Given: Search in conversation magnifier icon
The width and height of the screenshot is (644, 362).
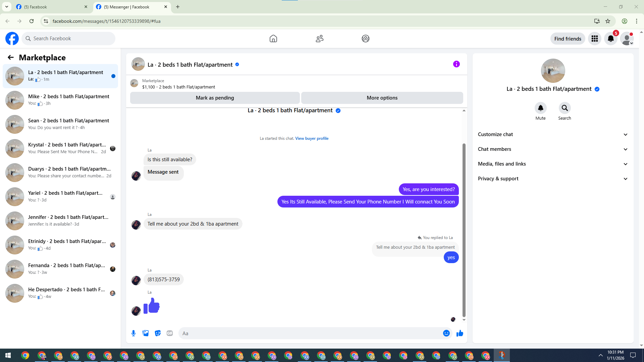Looking at the screenshot, I should click(565, 108).
